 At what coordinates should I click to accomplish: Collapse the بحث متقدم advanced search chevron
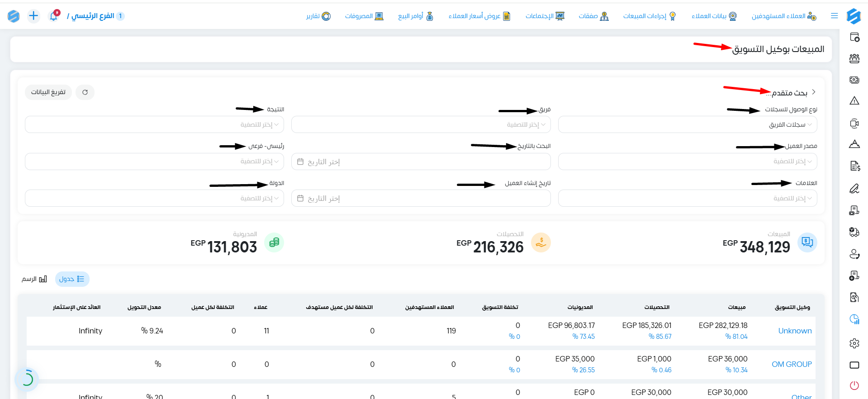click(814, 92)
